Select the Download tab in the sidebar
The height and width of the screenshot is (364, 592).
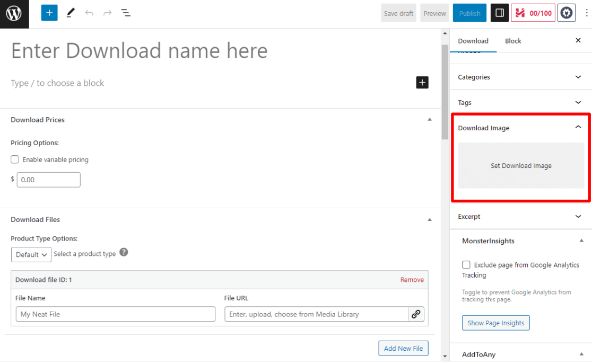(473, 41)
